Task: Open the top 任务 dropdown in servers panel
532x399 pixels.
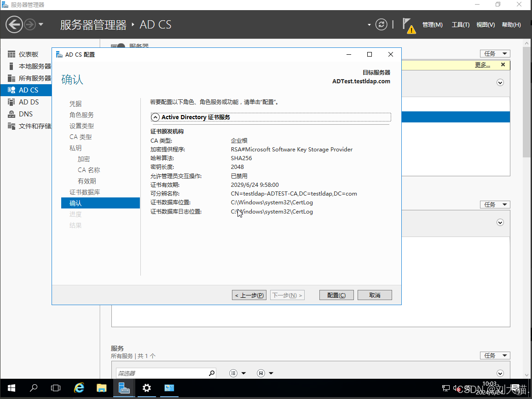Action: click(x=495, y=54)
